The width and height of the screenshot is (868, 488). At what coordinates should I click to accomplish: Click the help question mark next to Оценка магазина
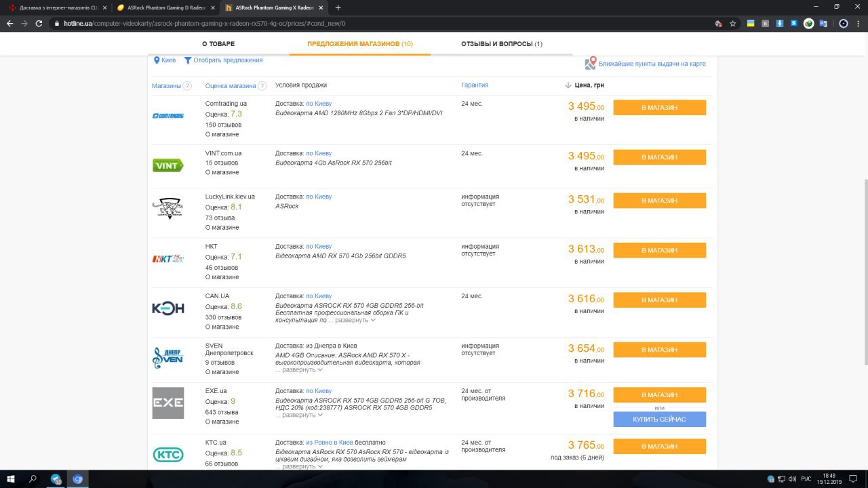[262, 86]
